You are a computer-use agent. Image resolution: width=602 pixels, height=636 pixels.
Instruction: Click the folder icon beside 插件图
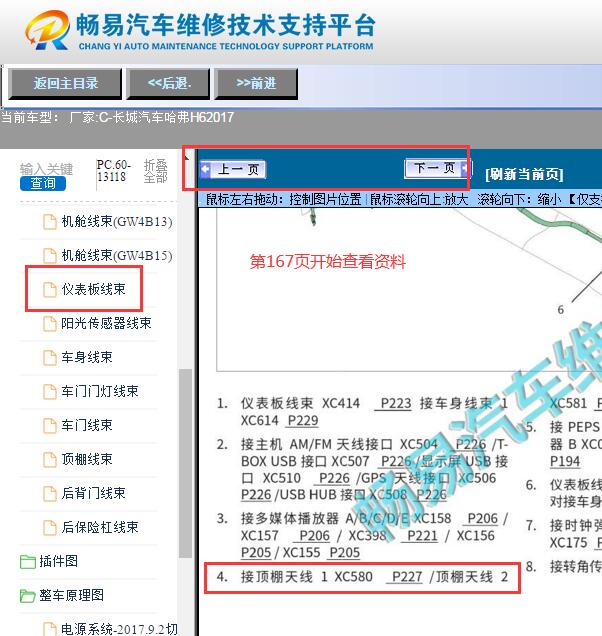(28, 562)
